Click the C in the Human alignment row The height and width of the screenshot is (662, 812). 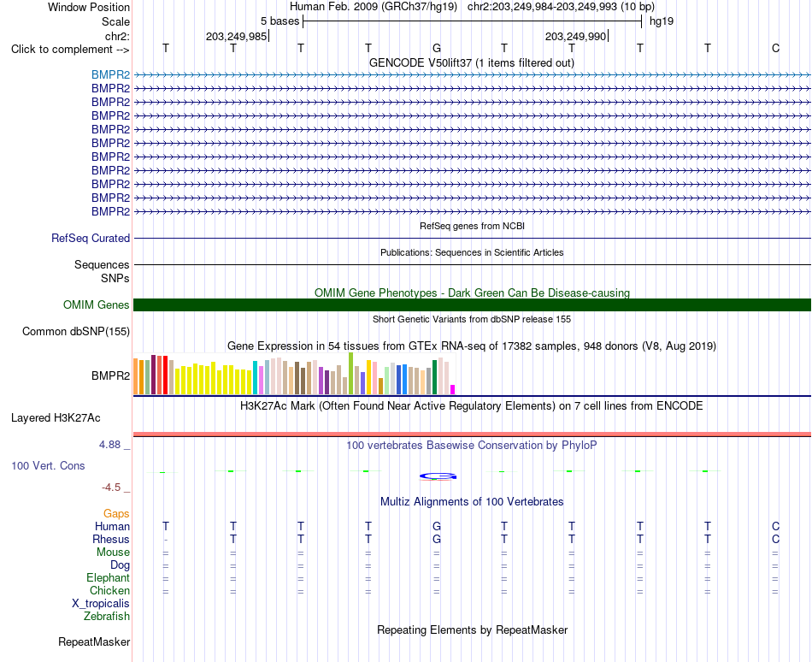(x=775, y=526)
